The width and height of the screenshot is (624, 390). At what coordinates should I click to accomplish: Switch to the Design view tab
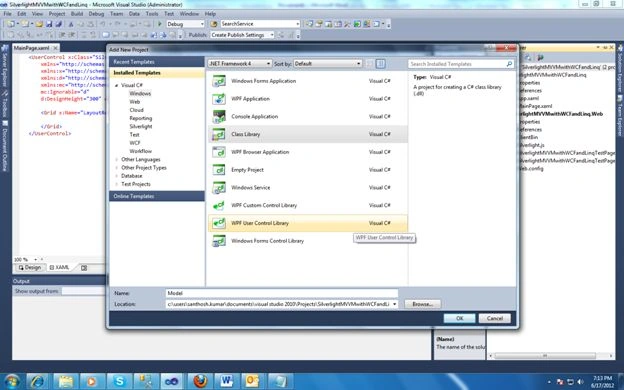(29, 268)
